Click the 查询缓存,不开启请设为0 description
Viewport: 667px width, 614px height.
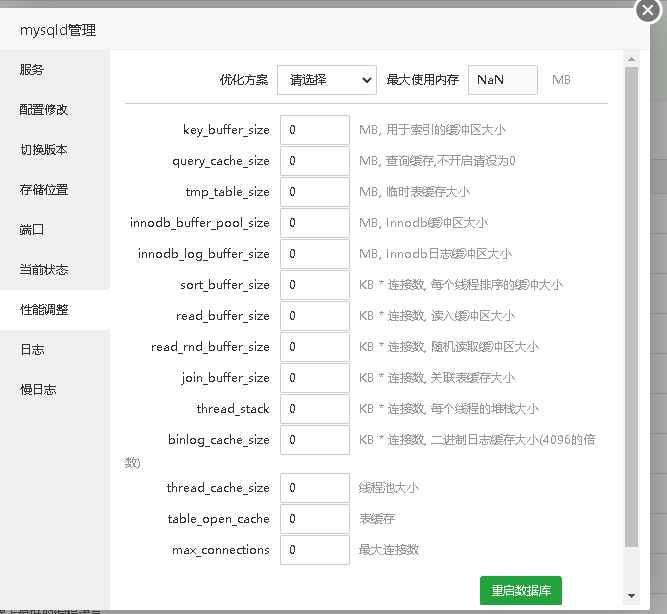[x=450, y=160]
